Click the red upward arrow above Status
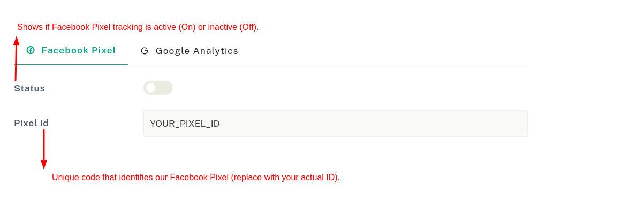 tap(16, 62)
